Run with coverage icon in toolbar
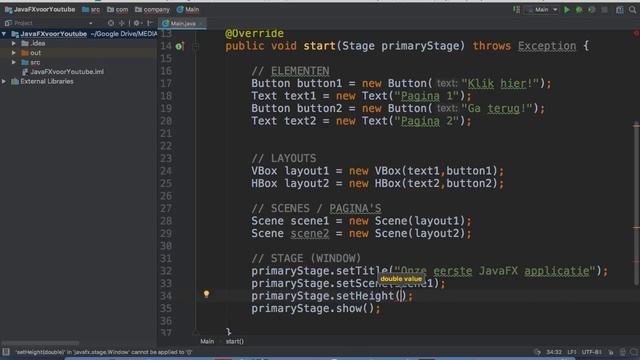The width and height of the screenshot is (640, 360). pyautogui.click(x=591, y=9)
